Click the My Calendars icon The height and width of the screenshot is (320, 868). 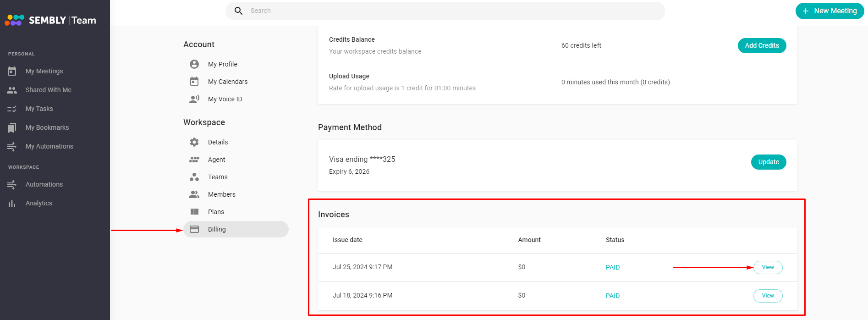[194, 82]
